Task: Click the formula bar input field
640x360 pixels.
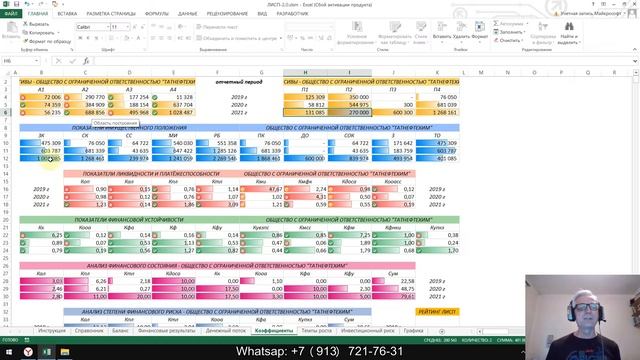Action: [362, 61]
